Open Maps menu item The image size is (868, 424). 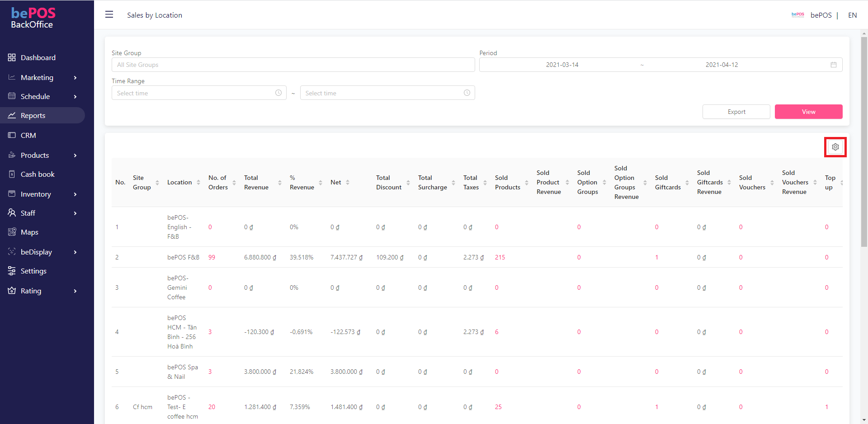tap(29, 232)
